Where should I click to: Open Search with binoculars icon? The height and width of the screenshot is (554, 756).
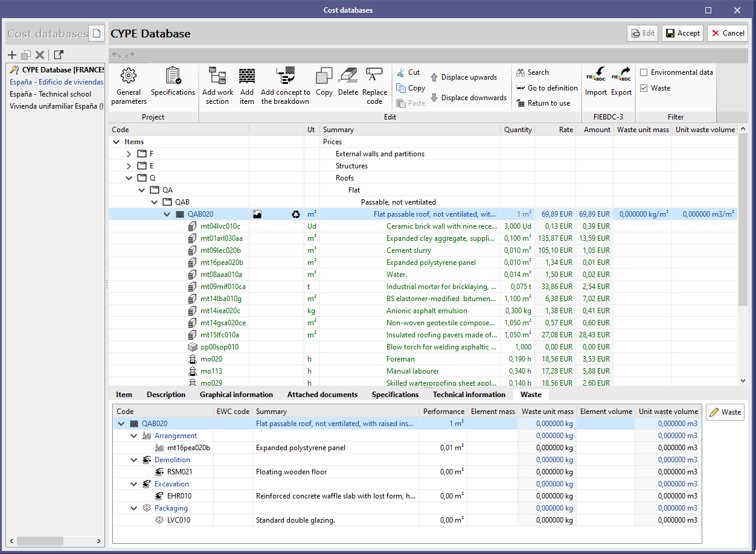pyautogui.click(x=533, y=72)
